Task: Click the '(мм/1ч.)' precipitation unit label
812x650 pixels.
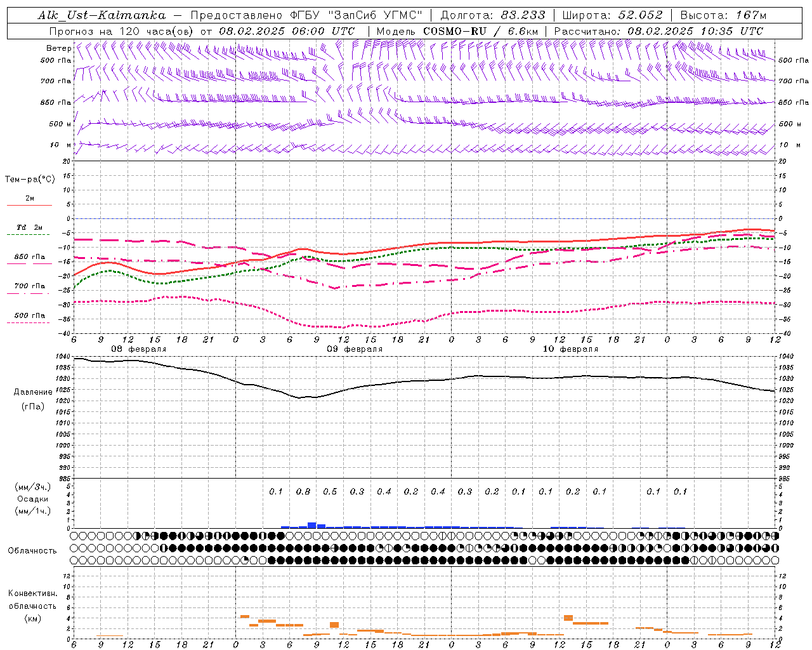Action: [x=33, y=511]
